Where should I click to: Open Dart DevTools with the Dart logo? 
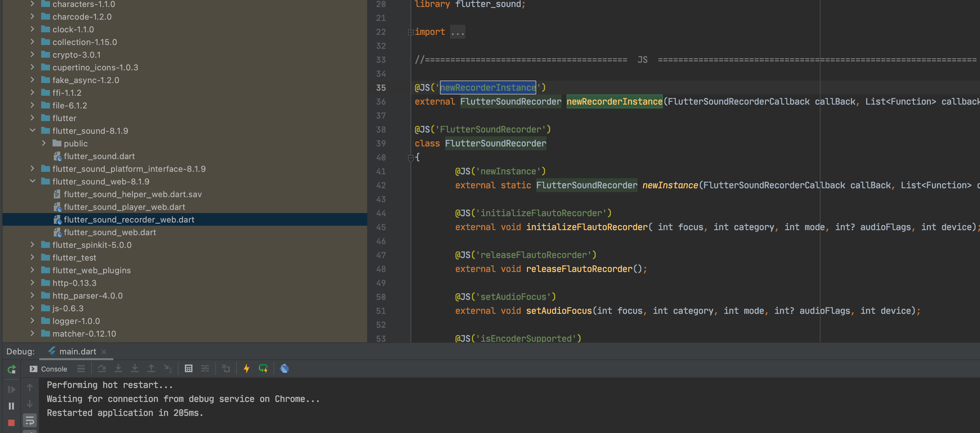click(285, 369)
